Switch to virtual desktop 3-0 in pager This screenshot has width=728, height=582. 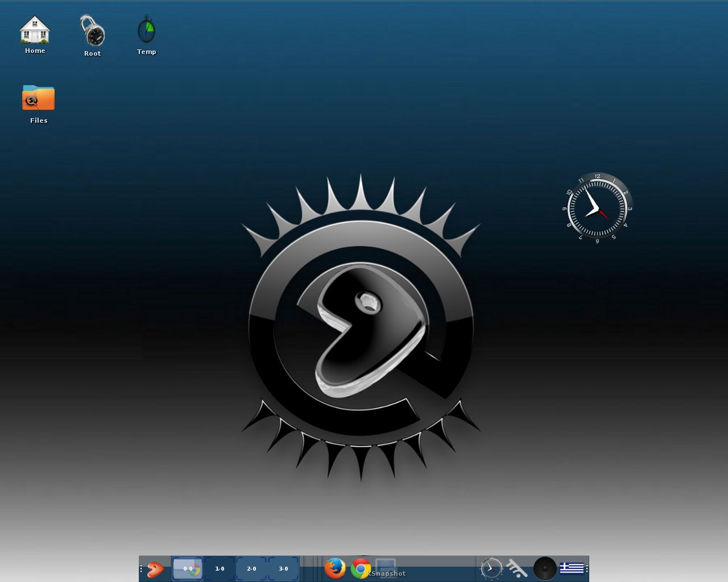tap(283, 568)
